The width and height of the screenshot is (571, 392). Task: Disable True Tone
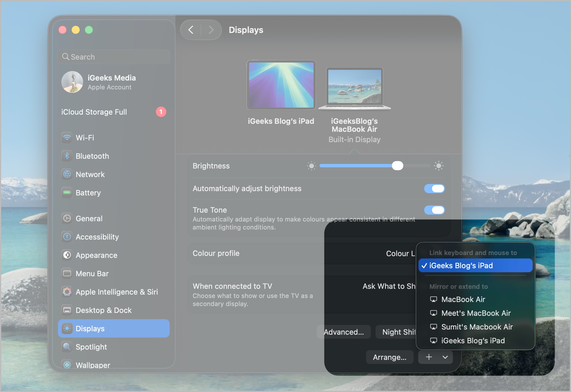(435, 210)
